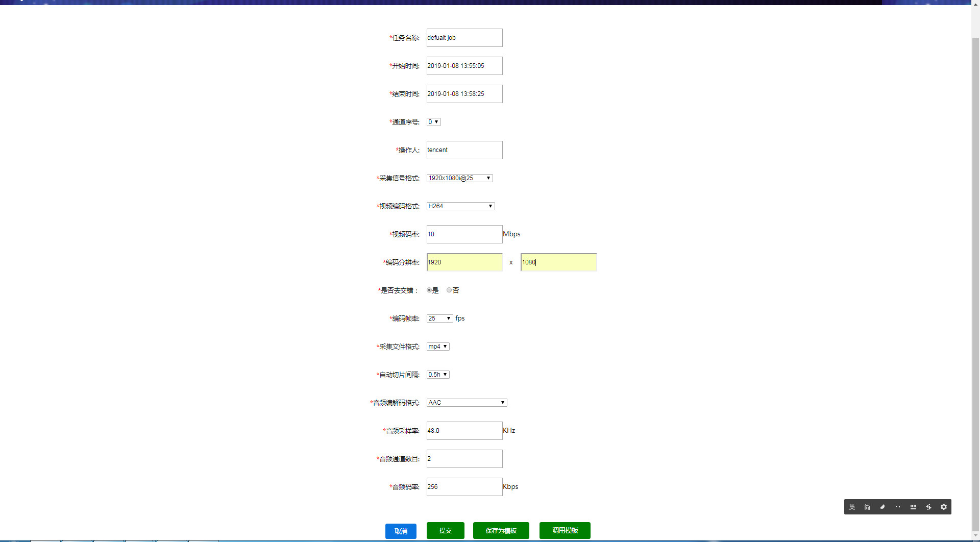The height and width of the screenshot is (542, 980).
Task: Click the 英 language mode icon in IME bar
Action: pyautogui.click(x=852, y=507)
